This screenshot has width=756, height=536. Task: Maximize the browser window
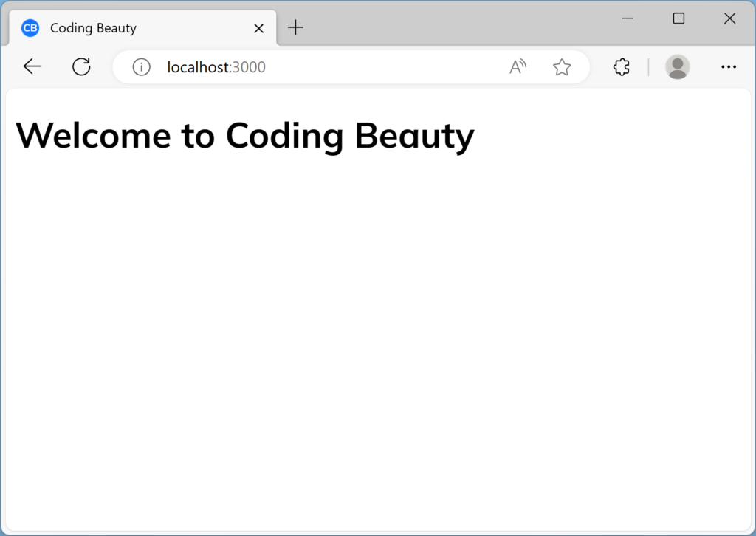pyautogui.click(x=678, y=18)
